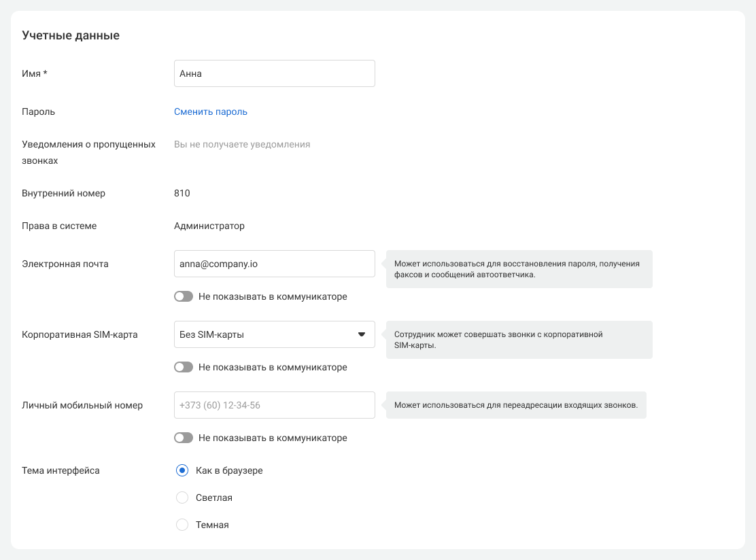Click the internal number value 810
This screenshot has width=756, height=560.
pos(182,194)
